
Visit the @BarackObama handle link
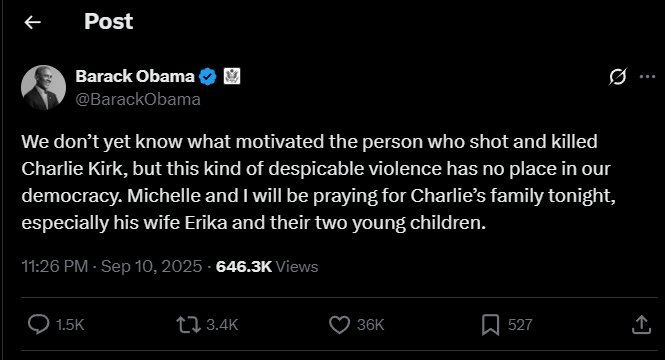[x=138, y=99]
